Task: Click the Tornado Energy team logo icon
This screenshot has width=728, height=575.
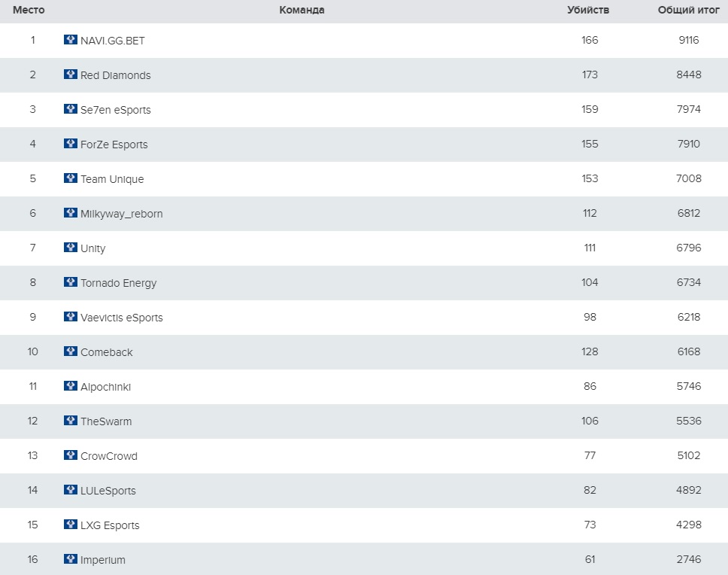Action: click(71, 282)
